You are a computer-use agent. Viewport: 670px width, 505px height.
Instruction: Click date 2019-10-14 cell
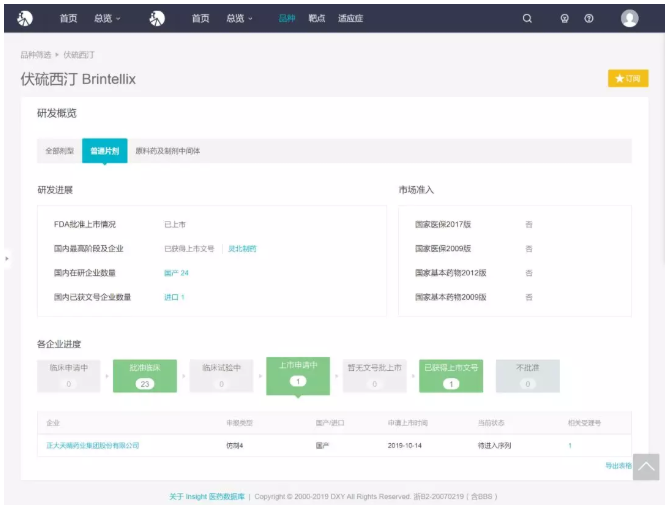tap(405, 446)
